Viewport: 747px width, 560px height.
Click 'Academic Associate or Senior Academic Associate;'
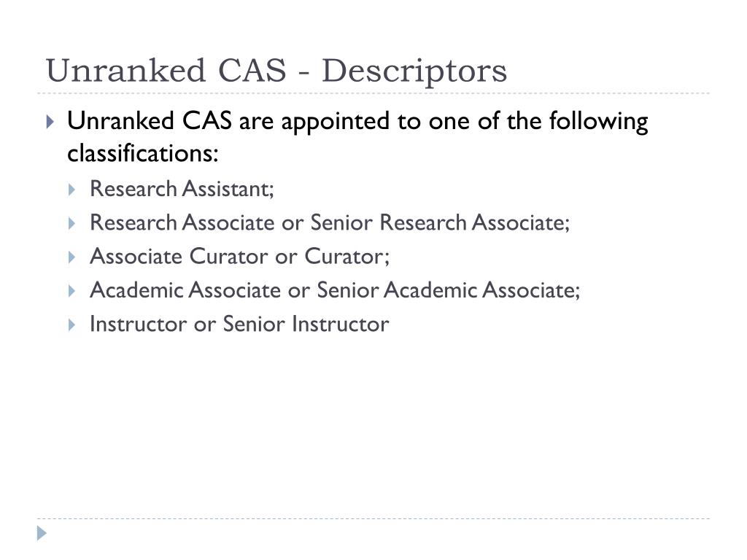click(x=335, y=290)
